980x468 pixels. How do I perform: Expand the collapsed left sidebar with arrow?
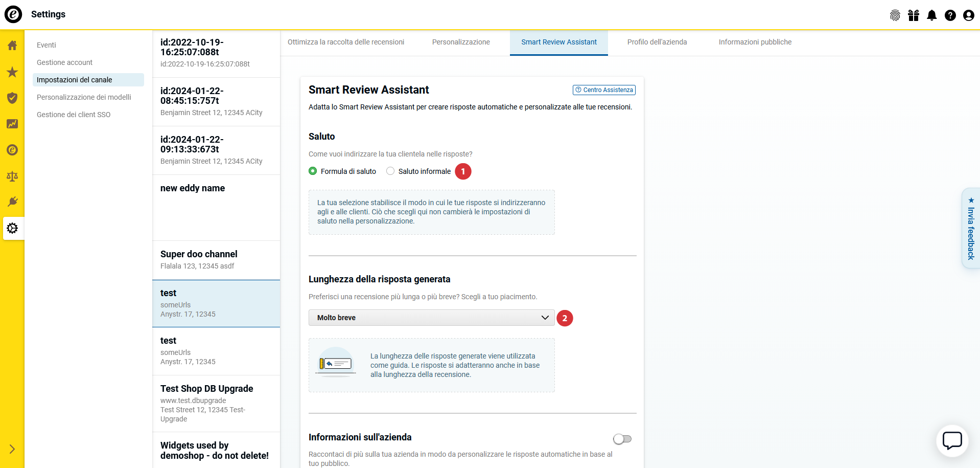click(12, 449)
